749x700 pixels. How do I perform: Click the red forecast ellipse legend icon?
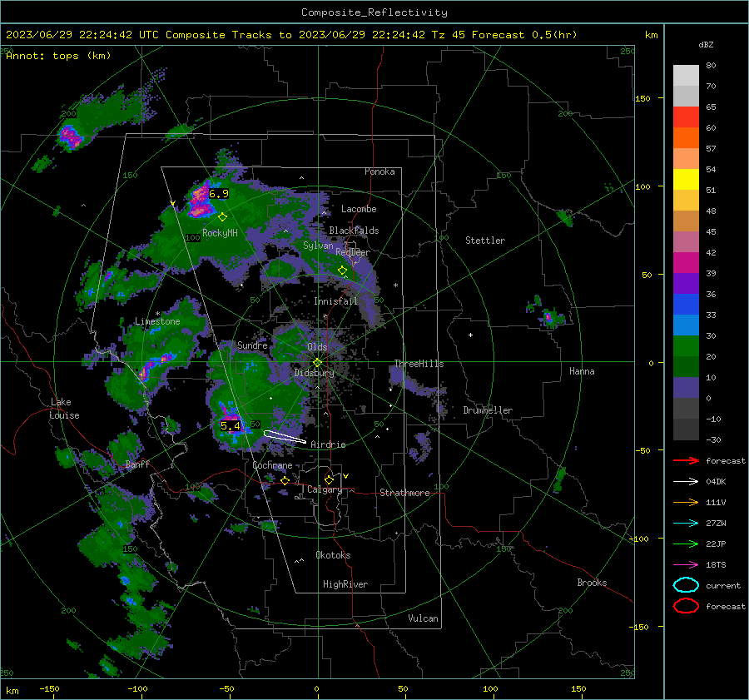pos(686,606)
